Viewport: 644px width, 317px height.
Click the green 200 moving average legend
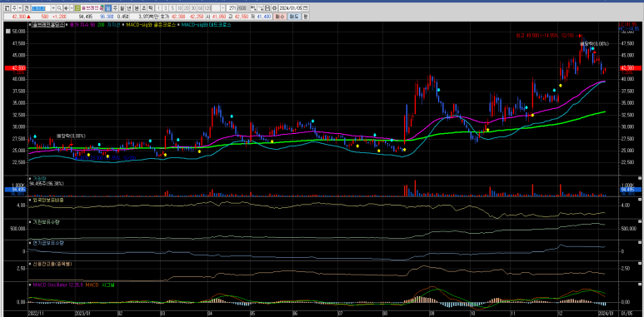coord(101,25)
